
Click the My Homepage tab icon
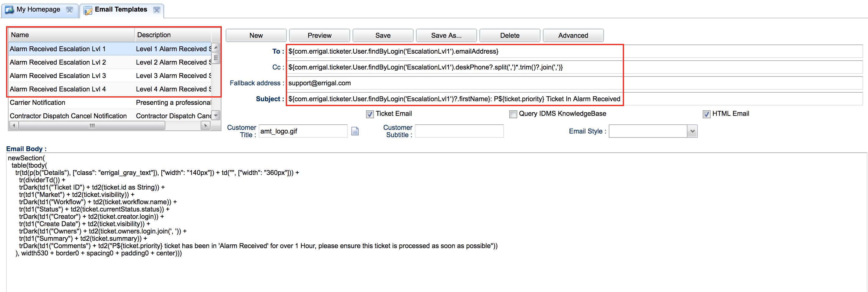point(9,9)
